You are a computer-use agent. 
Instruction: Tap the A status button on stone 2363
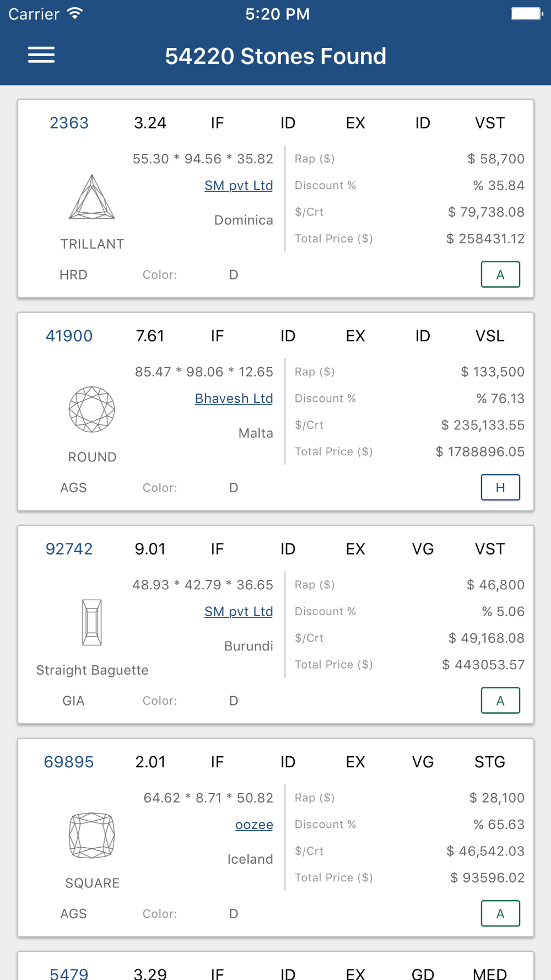[500, 274]
